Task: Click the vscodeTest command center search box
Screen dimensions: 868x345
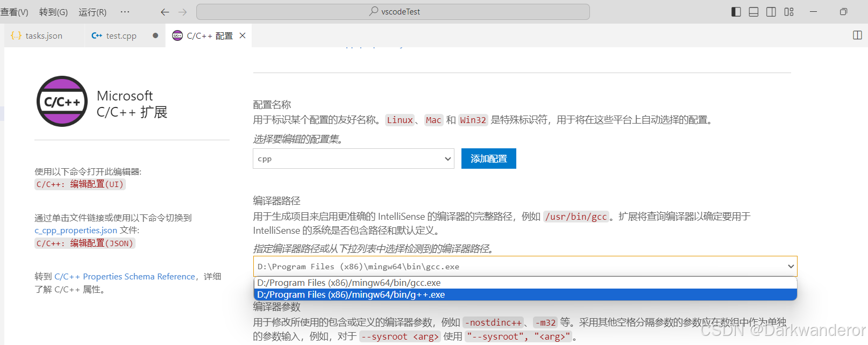Action: point(393,12)
